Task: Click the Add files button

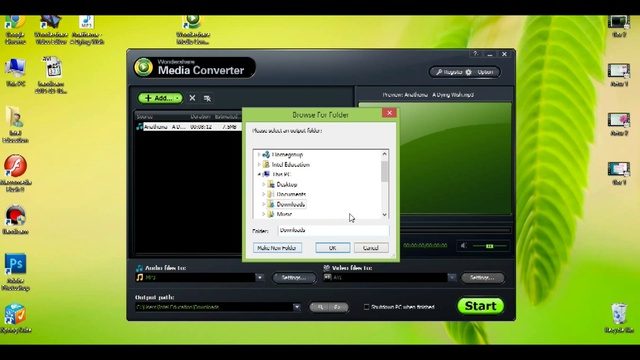Action: click(x=157, y=98)
